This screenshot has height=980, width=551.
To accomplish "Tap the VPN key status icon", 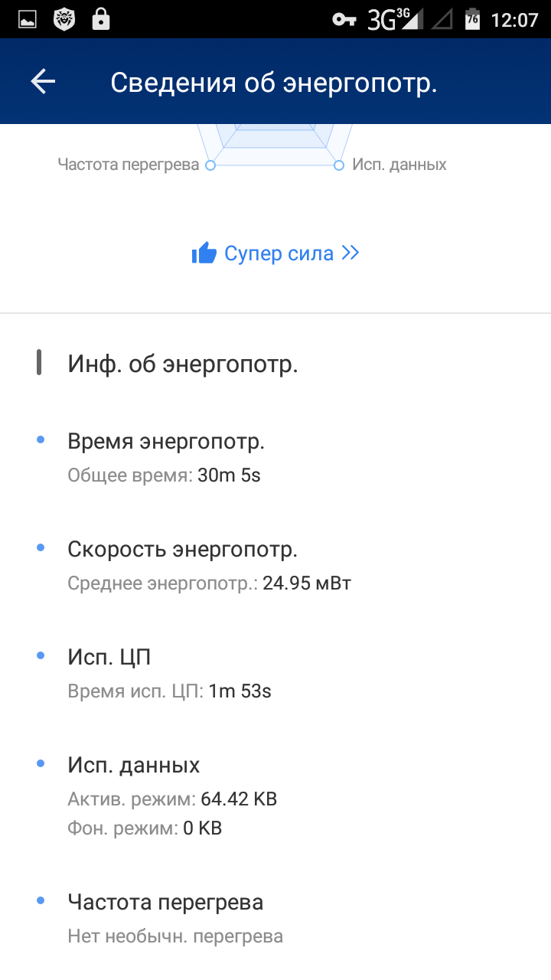I will 344,20.
